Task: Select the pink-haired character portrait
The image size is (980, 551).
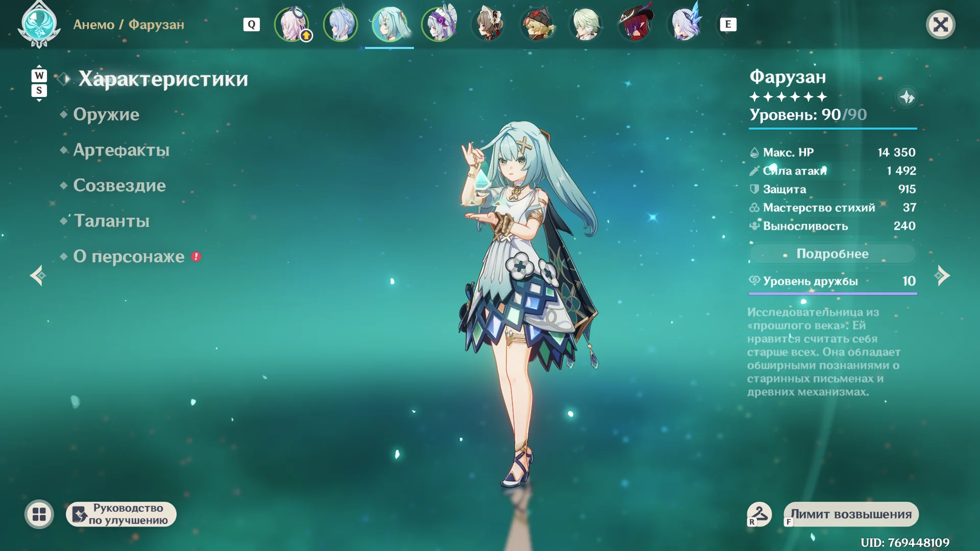Action: pyautogui.click(x=291, y=24)
